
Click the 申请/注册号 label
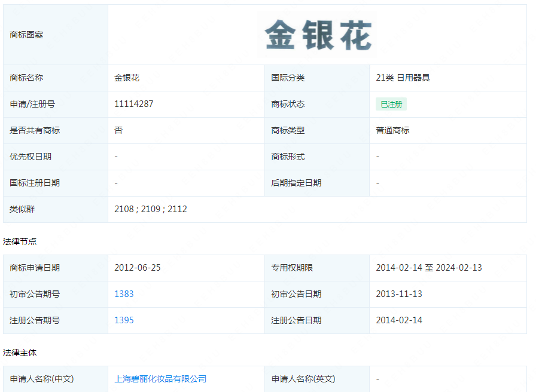(32, 104)
